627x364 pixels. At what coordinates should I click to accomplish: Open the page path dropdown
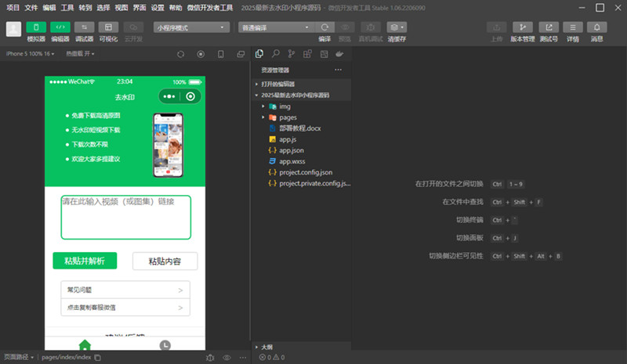(19, 357)
